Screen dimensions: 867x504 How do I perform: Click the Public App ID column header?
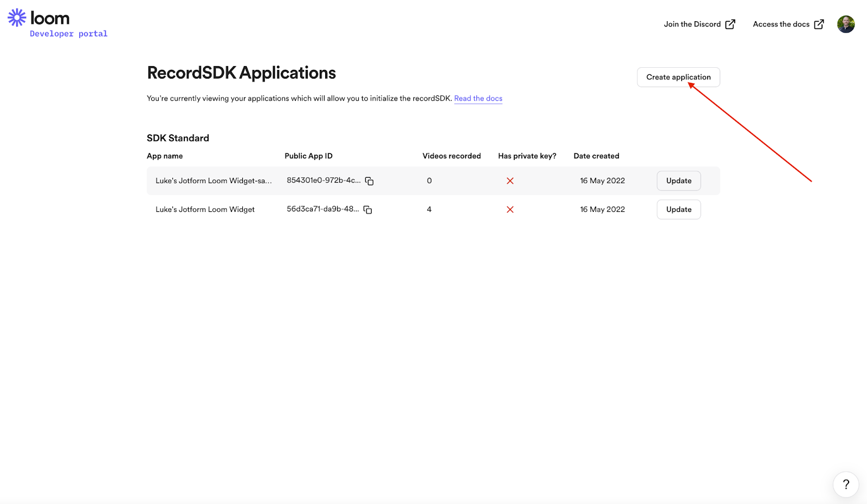[308, 156]
